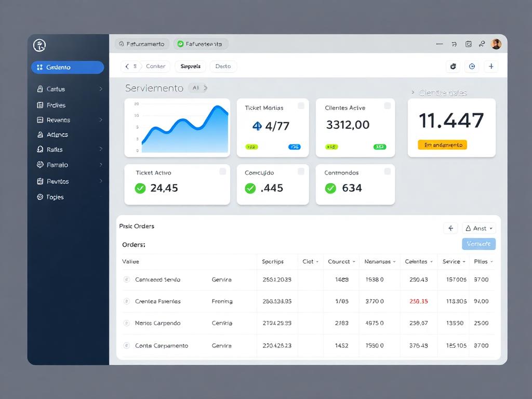Go back with the left chevron

point(127,66)
